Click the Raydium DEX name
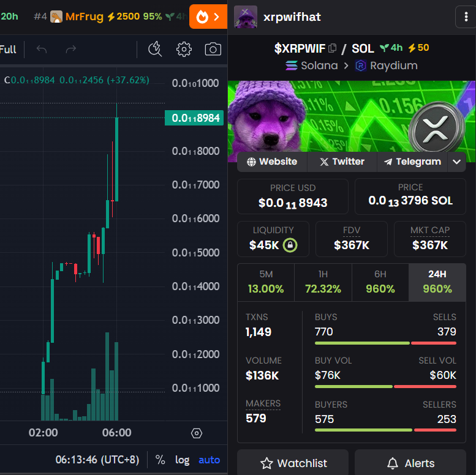Image resolution: width=476 pixels, height=475 pixels. (x=394, y=65)
